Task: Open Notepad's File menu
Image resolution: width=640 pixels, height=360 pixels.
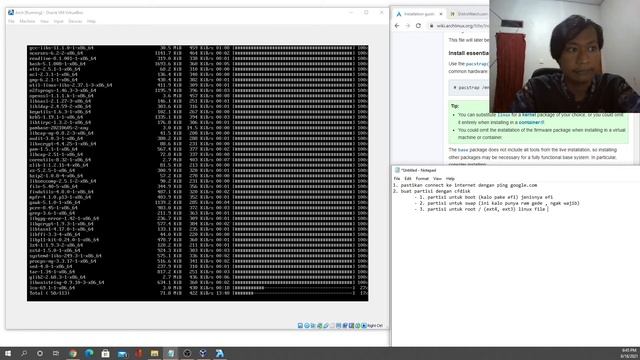Action: [397, 179]
